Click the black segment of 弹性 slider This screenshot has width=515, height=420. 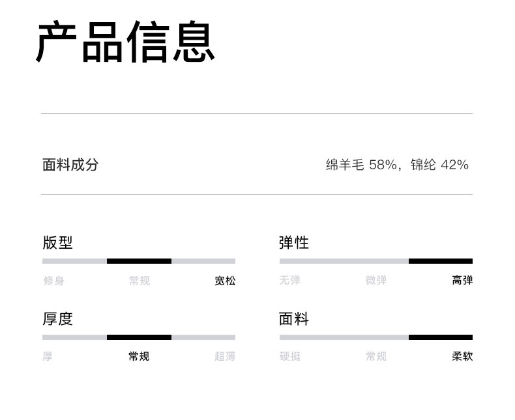(441, 261)
